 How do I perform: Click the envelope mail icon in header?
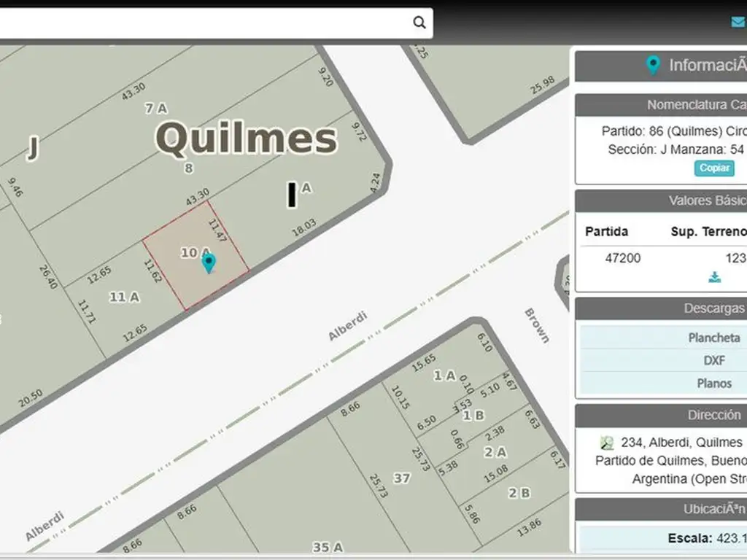coord(738,22)
